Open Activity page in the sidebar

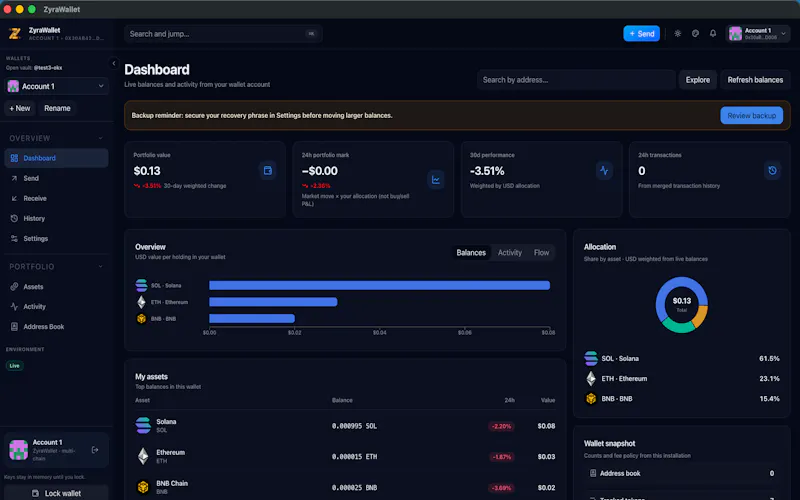tap(57, 307)
